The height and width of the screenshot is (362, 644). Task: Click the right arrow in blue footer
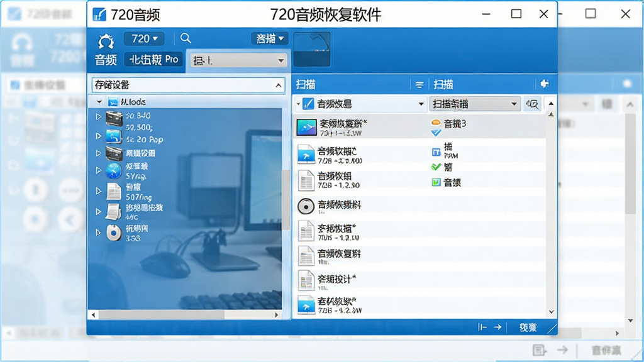point(497,327)
